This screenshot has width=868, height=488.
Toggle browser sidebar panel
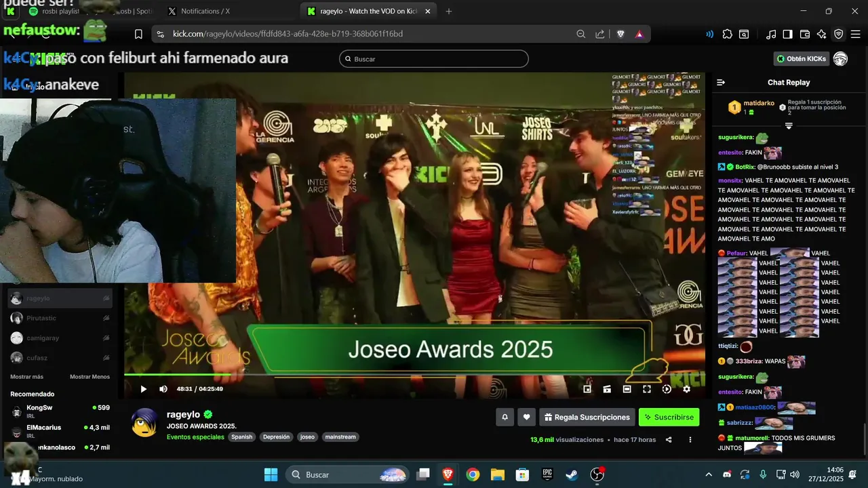click(787, 34)
